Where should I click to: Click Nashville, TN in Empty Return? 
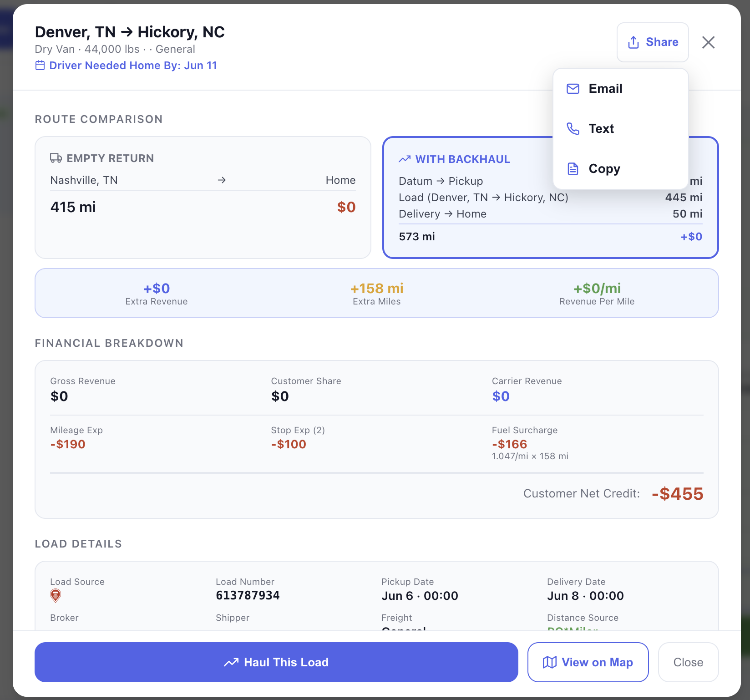84,180
